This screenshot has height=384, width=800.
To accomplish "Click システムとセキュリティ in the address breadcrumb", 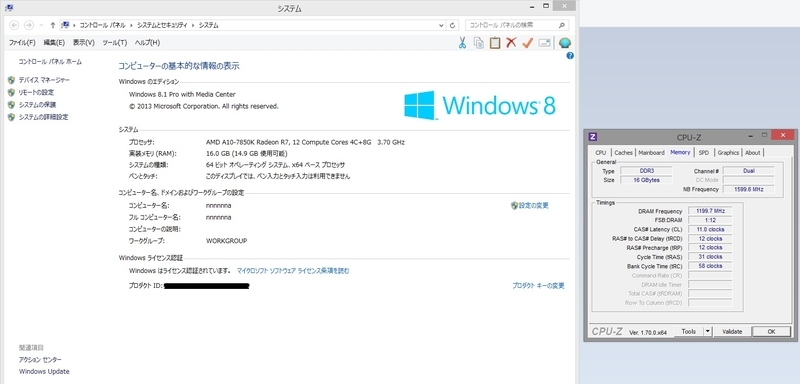I will (x=162, y=25).
